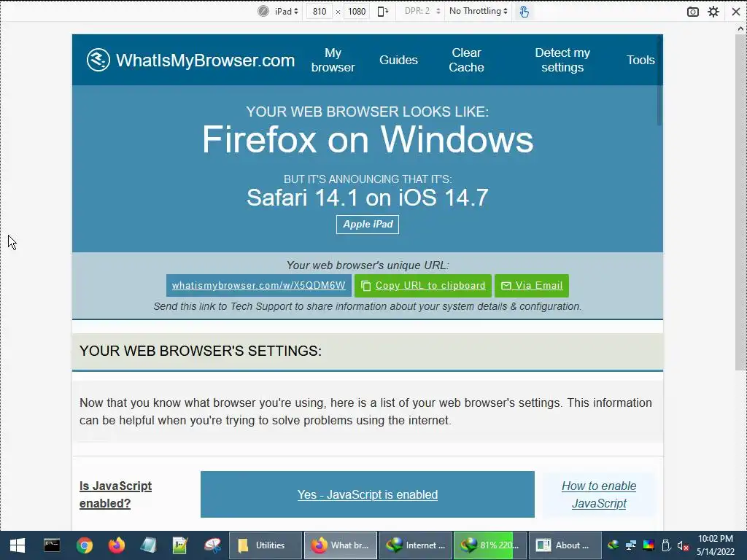Switch to What br... Firefox taskbar window
The image size is (747, 560).
341,545
